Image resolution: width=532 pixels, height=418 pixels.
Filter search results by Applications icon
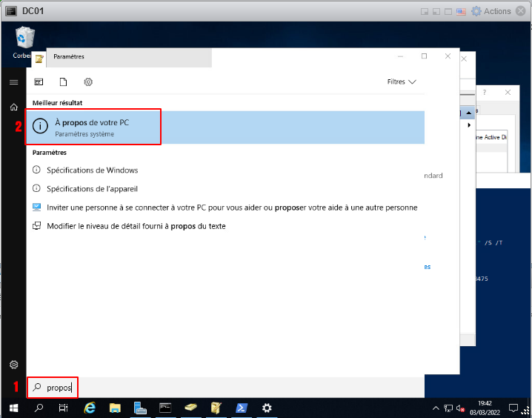pyautogui.click(x=39, y=82)
